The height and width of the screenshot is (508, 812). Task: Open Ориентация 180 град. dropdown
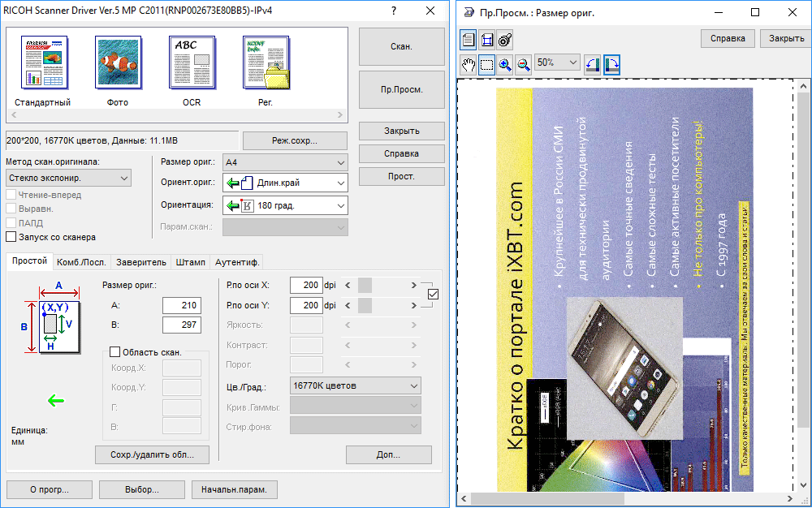[x=285, y=205]
